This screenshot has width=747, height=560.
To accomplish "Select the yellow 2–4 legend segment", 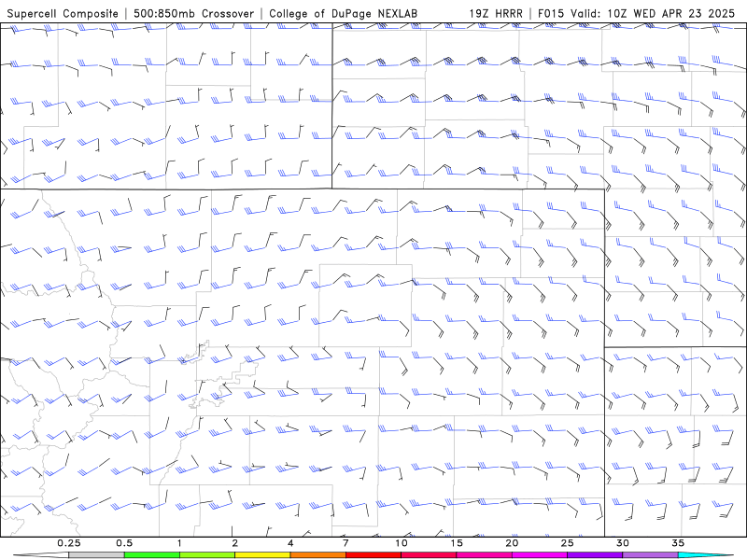I will click(262, 555).
